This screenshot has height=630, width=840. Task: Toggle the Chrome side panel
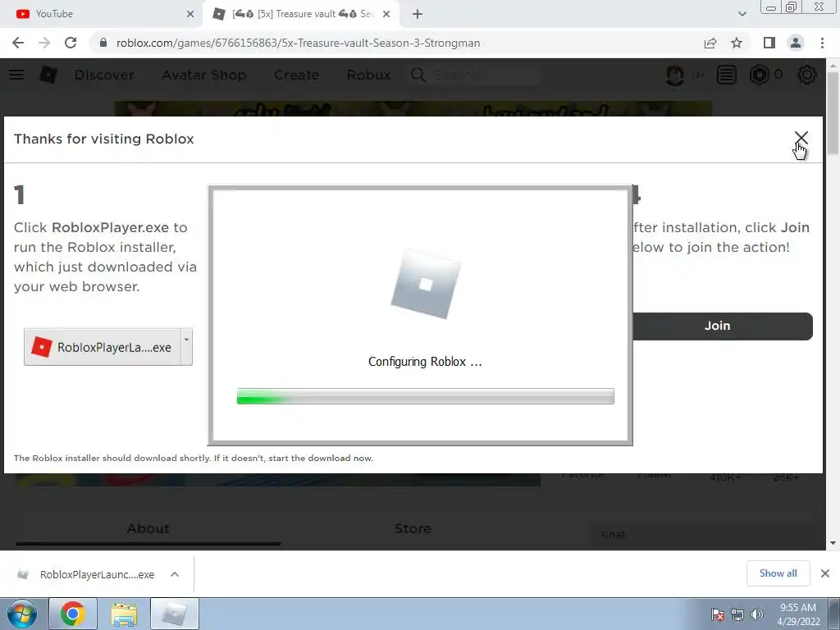769,43
